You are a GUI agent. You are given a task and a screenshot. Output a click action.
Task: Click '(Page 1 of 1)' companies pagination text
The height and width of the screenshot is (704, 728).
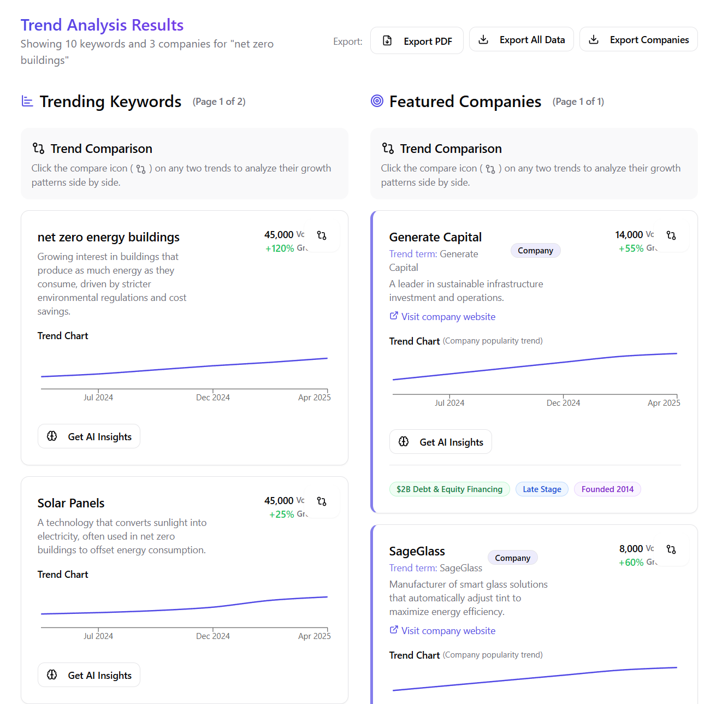click(x=578, y=102)
